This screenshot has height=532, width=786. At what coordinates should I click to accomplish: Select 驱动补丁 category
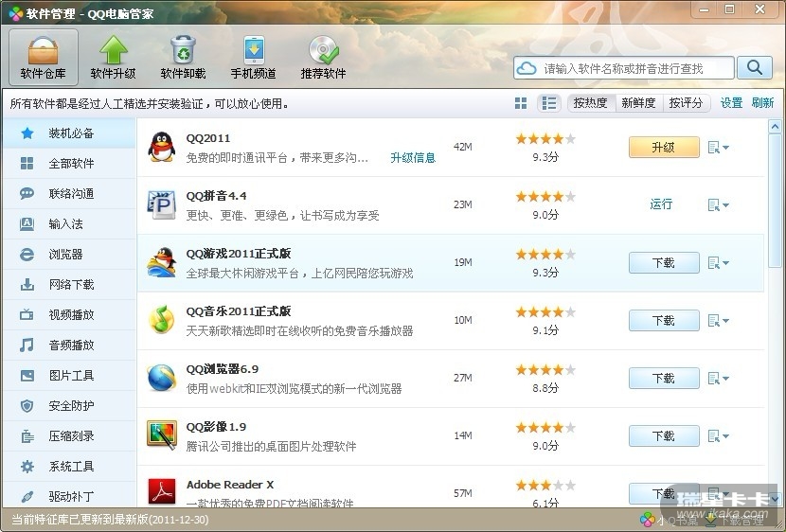pyautogui.click(x=69, y=496)
